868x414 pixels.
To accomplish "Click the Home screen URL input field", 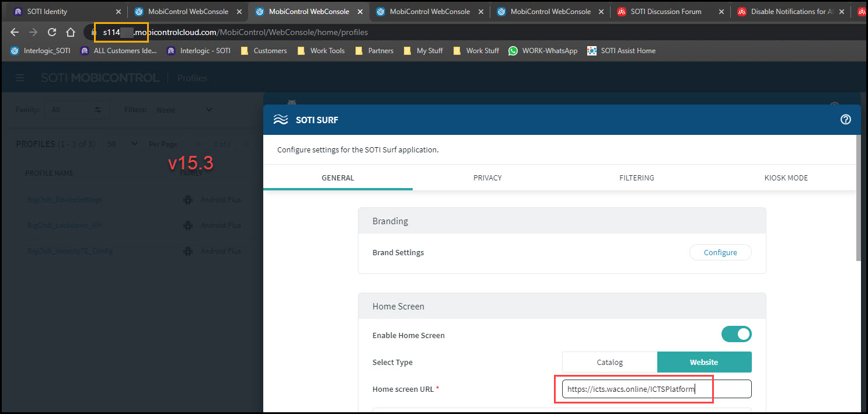I will click(x=656, y=389).
